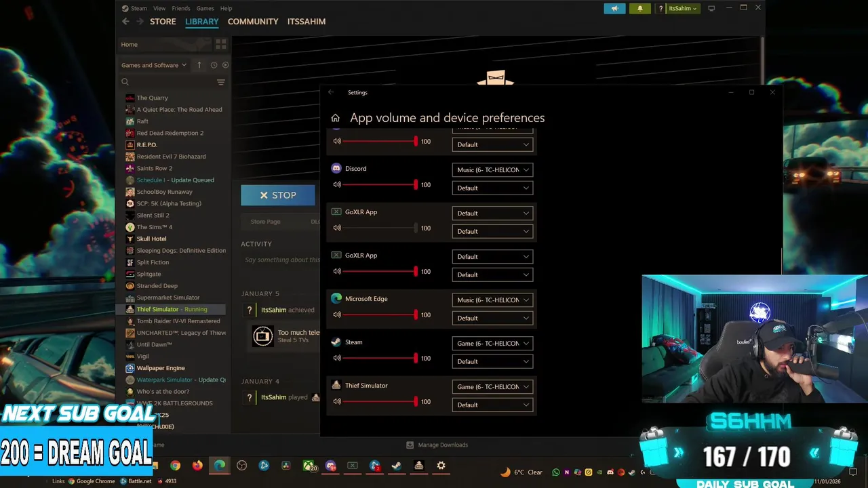The image size is (868, 488).
Task: Select Wallpaper Engine in library list
Action: point(161,368)
